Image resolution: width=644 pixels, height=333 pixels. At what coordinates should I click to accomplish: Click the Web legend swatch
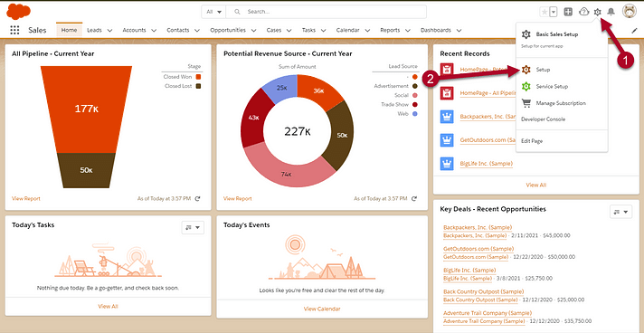click(x=415, y=114)
